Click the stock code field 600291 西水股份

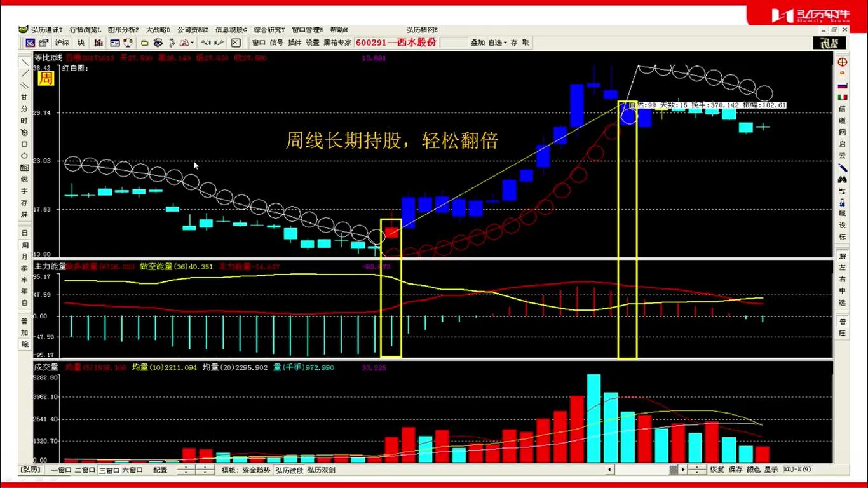pos(397,43)
